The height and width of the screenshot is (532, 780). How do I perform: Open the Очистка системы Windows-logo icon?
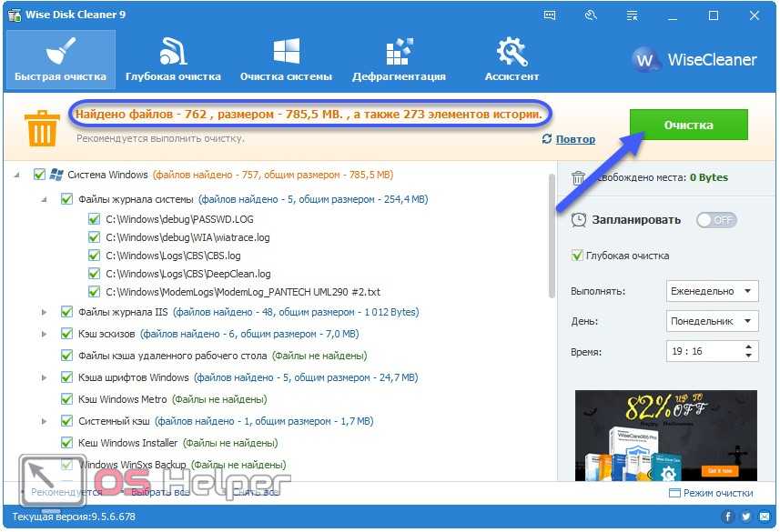tap(286, 51)
